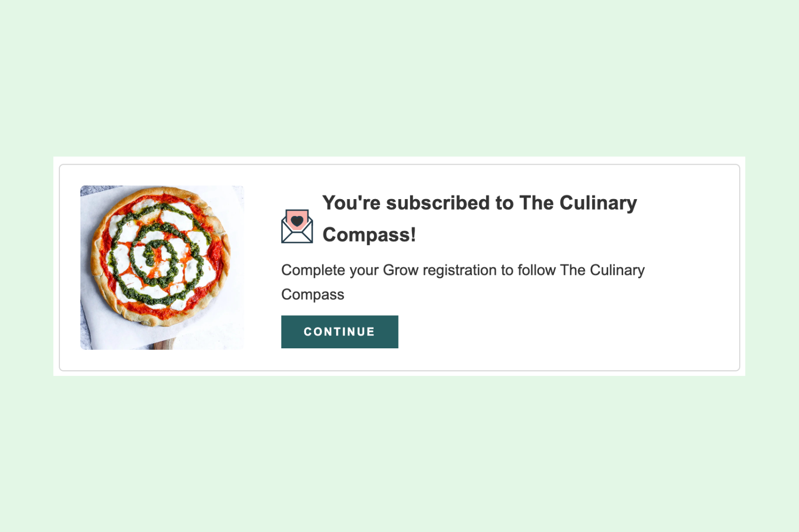
Task: Select the "You're subscribed" heading text
Action: 479,219
